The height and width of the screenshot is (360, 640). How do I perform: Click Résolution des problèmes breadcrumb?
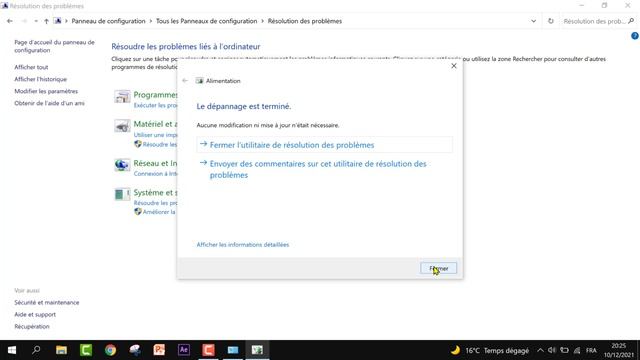tap(305, 21)
